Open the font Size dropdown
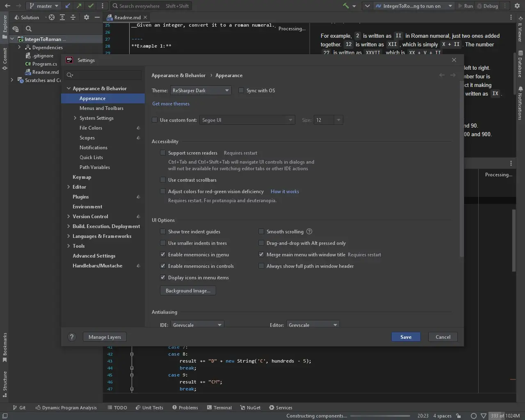Image resolution: width=525 pixels, height=420 pixels. click(338, 120)
